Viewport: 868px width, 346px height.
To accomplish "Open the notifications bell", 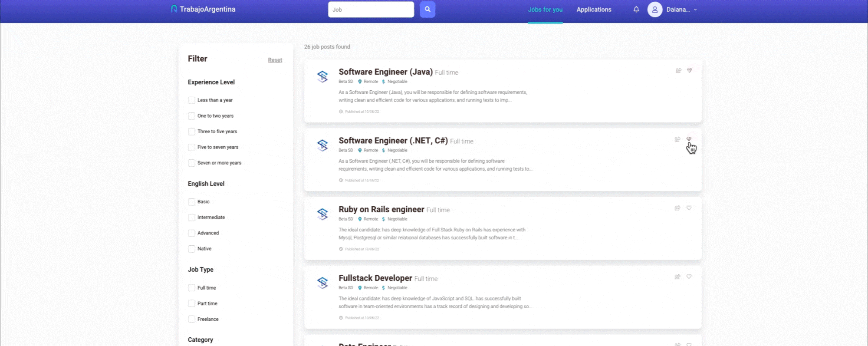I will (x=636, y=9).
